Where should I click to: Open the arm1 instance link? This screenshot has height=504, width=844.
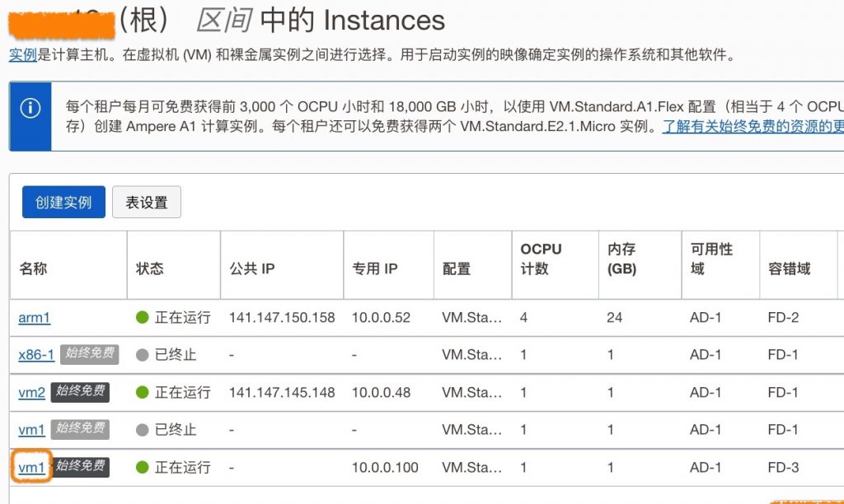coord(35,318)
